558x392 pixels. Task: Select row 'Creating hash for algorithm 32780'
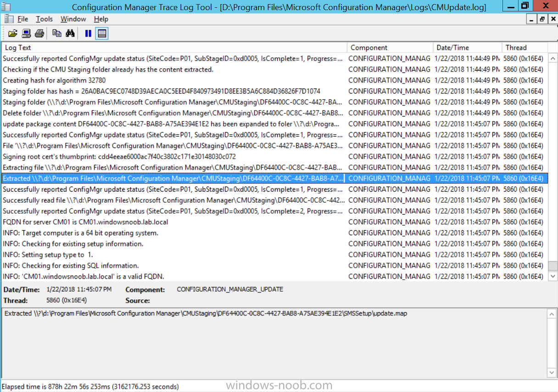(274, 80)
